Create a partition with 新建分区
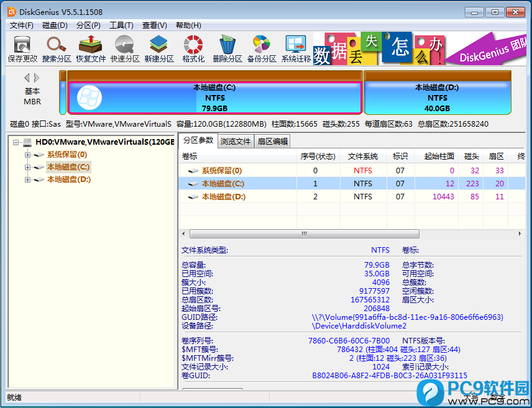 click(x=159, y=50)
